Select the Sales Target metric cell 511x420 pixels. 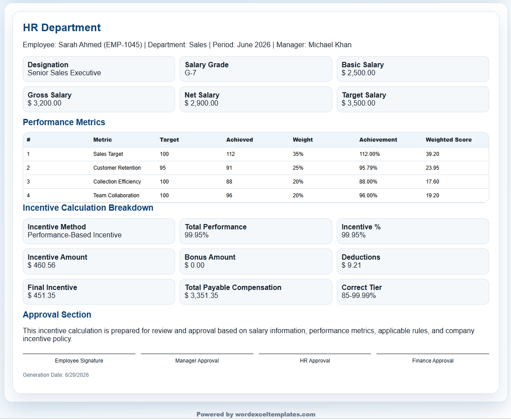[108, 154]
